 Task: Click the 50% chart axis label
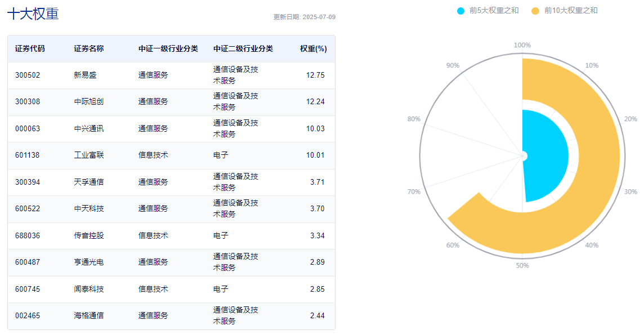pyautogui.click(x=522, y=265)
